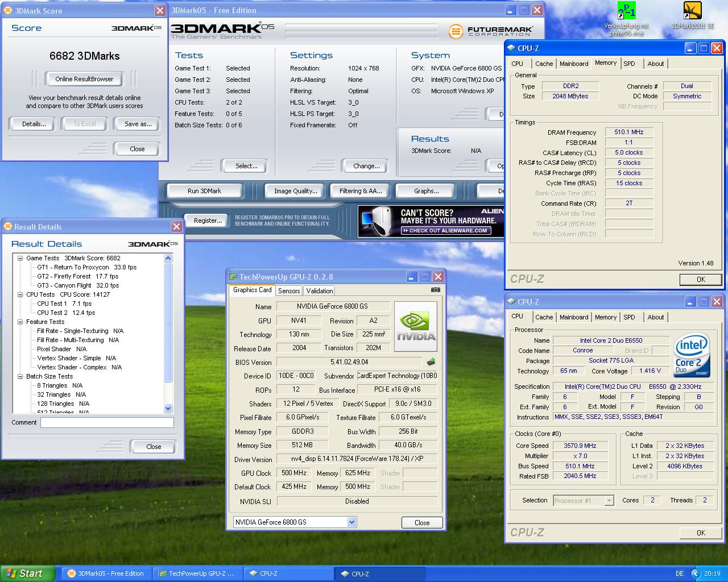Select GT2 - Firefly Forest result row
This screenshot has width=728, height=582.
[x=77, y=276]
